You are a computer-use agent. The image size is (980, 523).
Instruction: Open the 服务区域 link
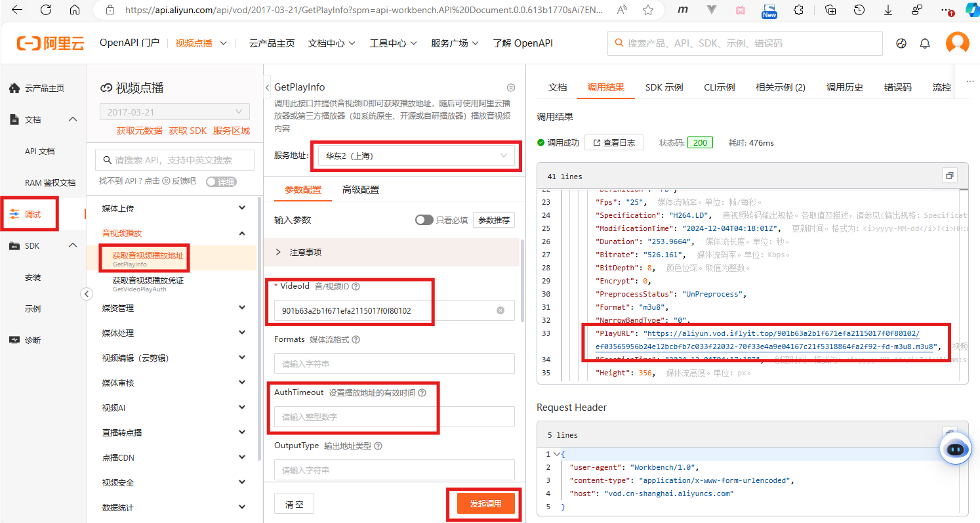232,131
